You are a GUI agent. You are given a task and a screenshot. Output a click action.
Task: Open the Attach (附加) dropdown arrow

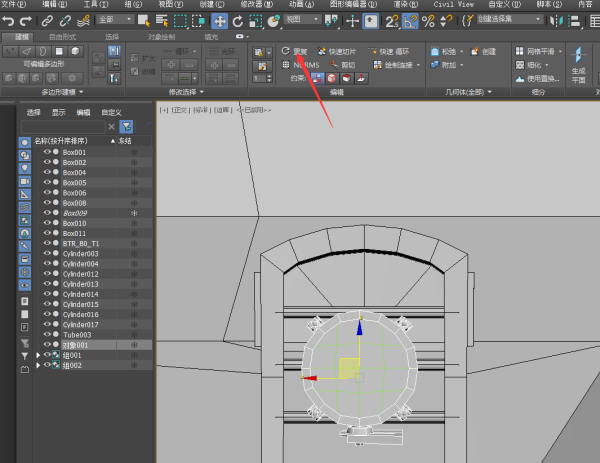tap(461, 65)
